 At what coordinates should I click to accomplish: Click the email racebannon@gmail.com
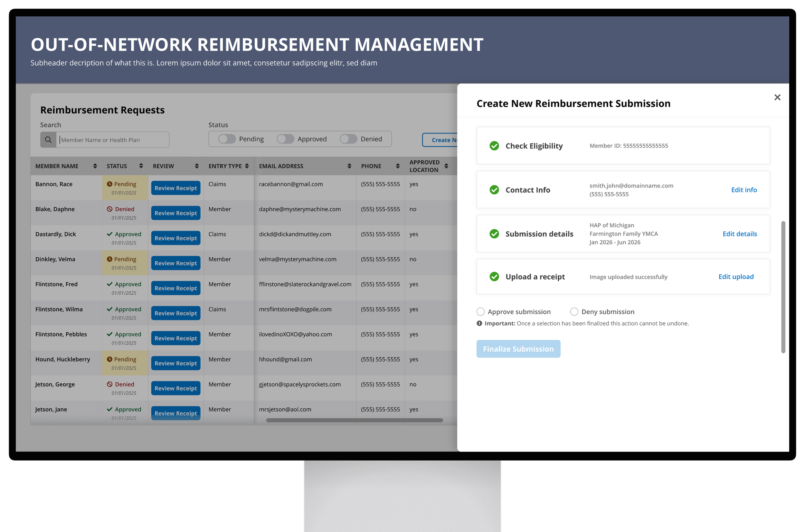291,184
